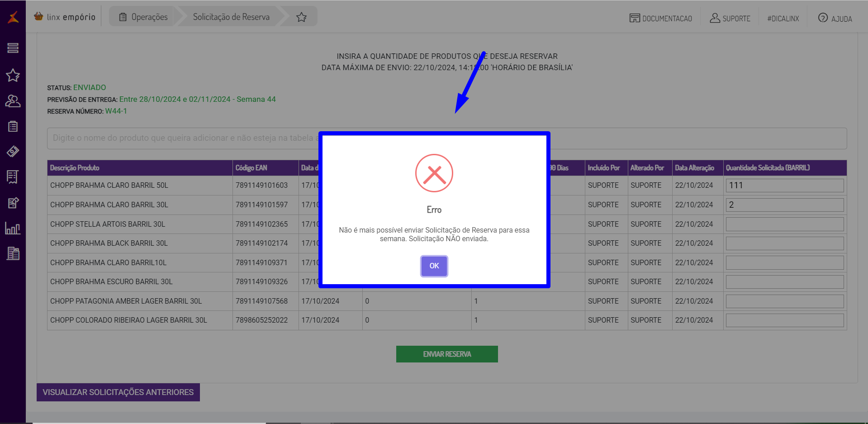Open the building icon in sidebar
Image resolution: width=868 pixels, height=424 pixels.
pos(13,253)
